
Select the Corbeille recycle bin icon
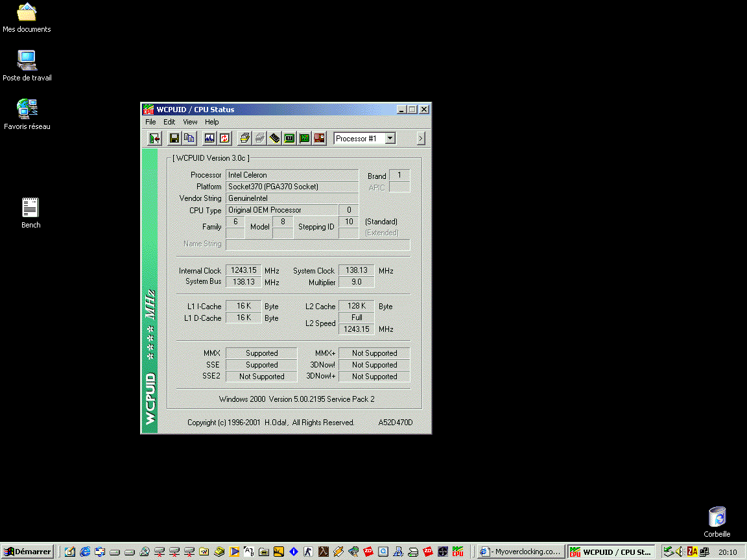717,522
